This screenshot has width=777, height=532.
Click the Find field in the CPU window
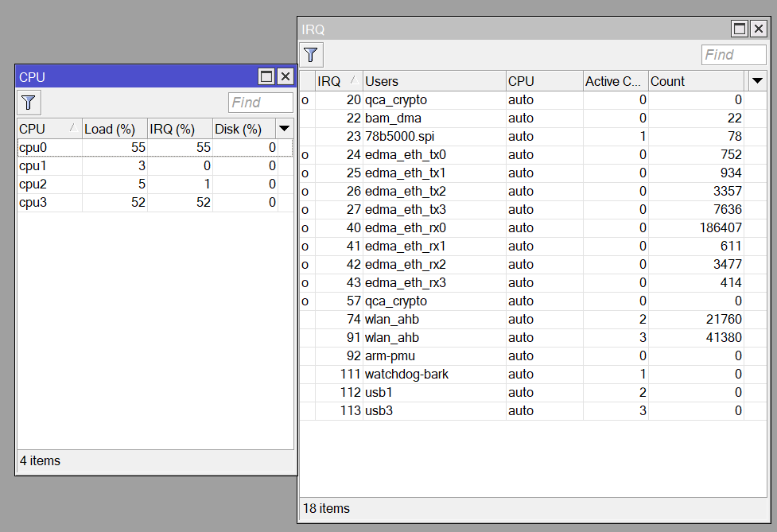259,102
